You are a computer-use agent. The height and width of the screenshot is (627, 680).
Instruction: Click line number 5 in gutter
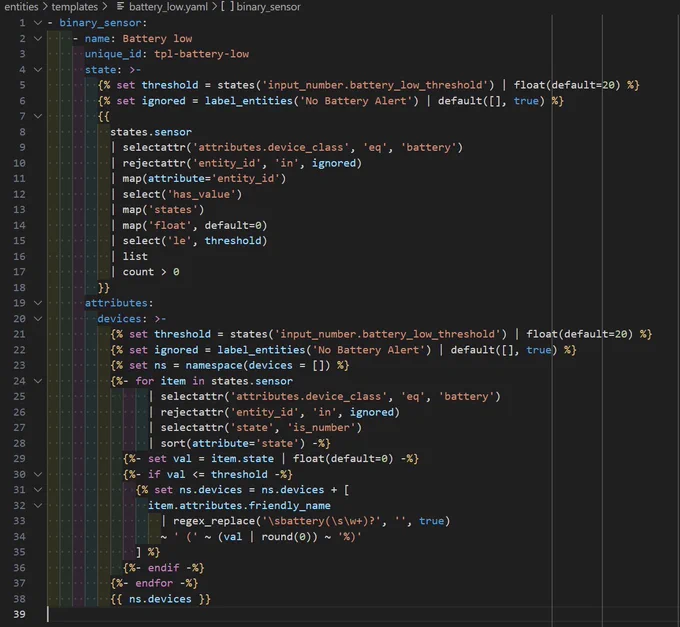click(x=22, y=85)
